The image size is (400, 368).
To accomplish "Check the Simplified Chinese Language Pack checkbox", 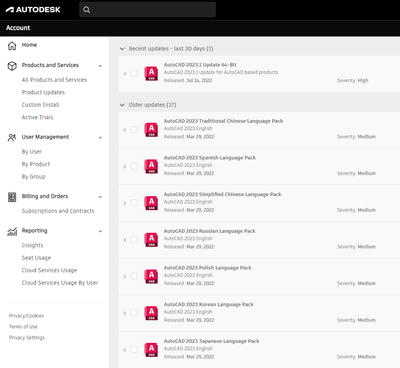I will [134, 203].
